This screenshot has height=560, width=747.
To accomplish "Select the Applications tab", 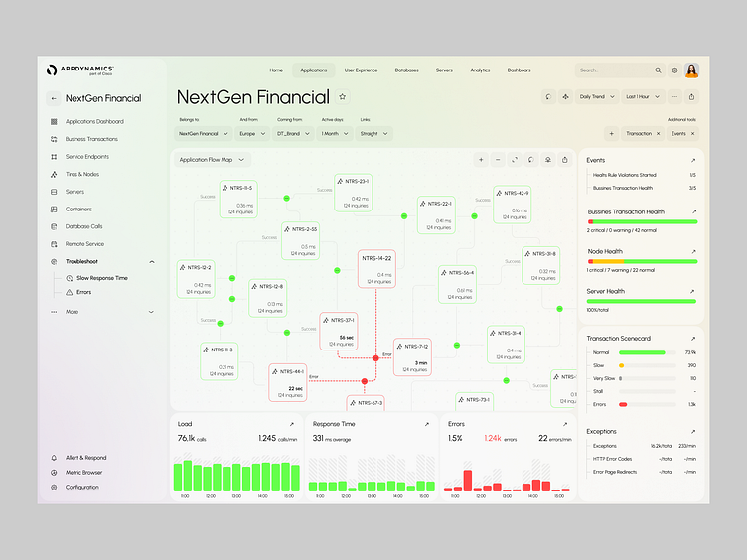I will coord(314,70).
